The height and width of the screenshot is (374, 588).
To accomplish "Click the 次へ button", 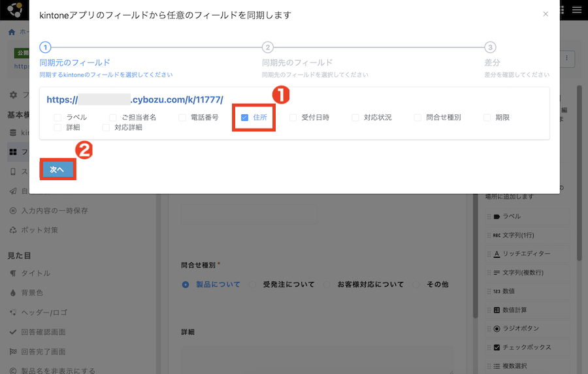I will [57, 170].
